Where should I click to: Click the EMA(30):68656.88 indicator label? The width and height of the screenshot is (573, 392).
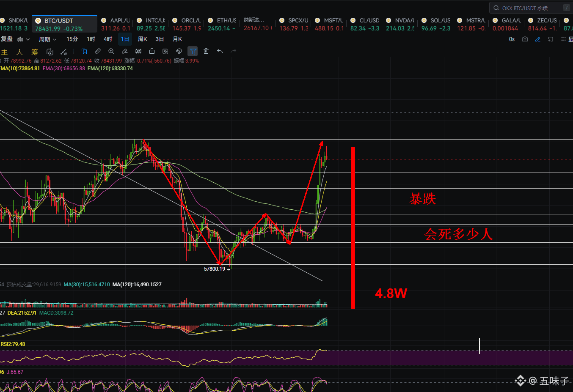63,69
